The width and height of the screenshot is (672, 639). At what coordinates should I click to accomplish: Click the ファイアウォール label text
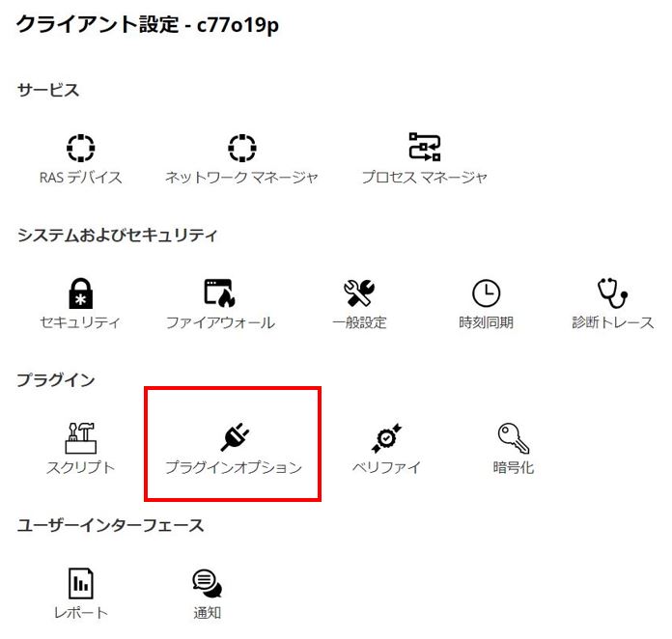coord(220,322)
